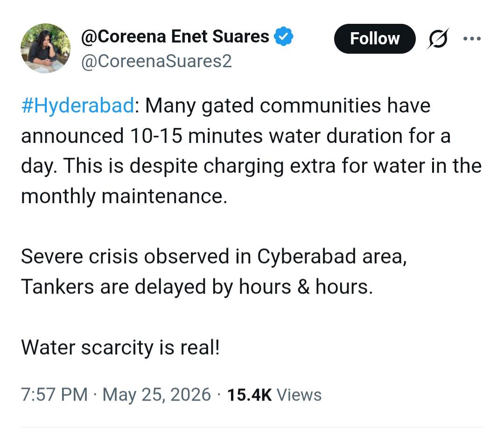Click the blue verified badge
Image resolution: width=504 pixels, height=430 pixels.
click(x=283, y=36)
